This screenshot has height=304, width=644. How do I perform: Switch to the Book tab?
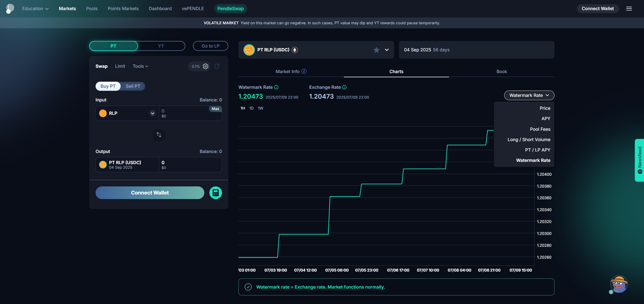click(502, 72)
